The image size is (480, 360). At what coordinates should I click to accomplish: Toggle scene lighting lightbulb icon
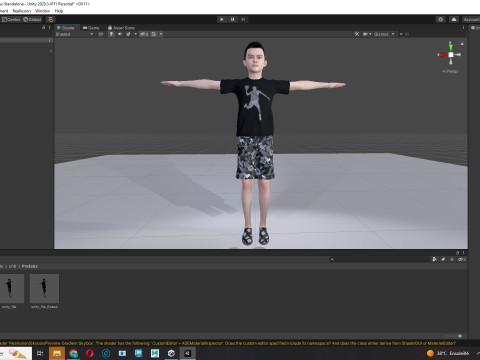point(111,34)
